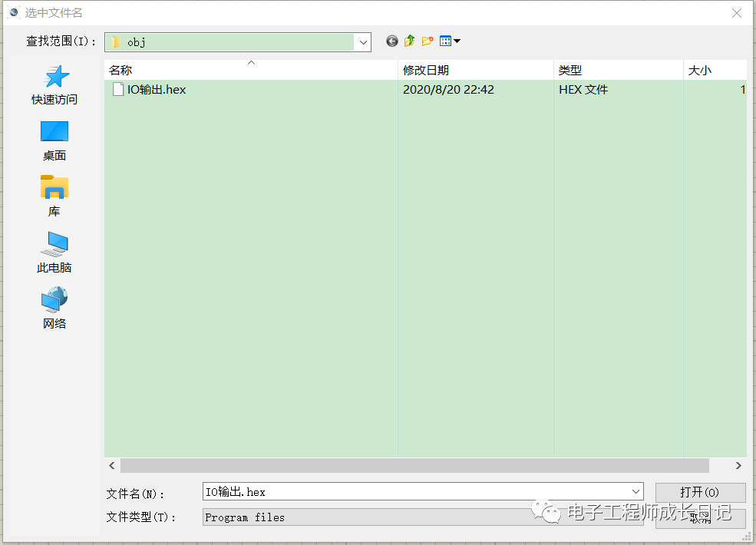Open the 网络 location
Screen dimensions: 756x545
point(54,306)
